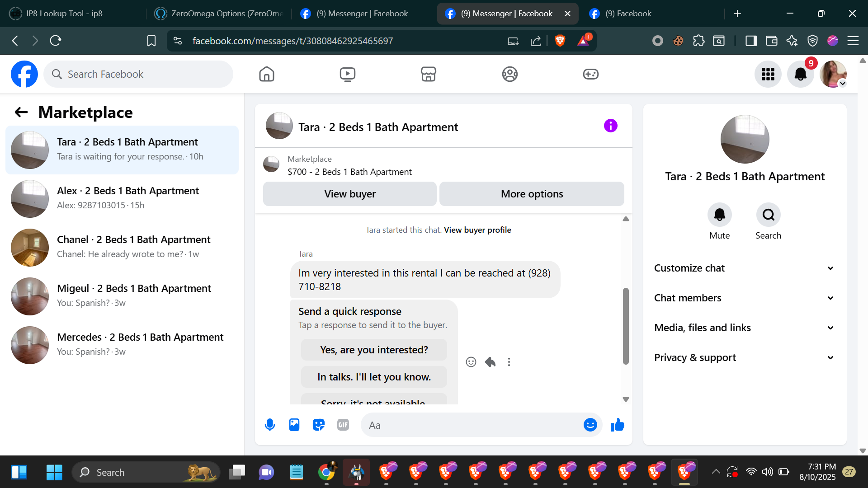Viewport: 868px width, 488px height.
Task: Open the GIF picker
Action: [x=343, y=425]
